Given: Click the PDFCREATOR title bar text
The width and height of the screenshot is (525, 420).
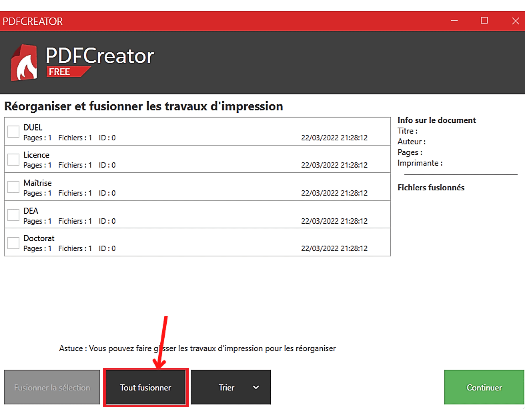Looking at the screenshot, I should (33, 21).
